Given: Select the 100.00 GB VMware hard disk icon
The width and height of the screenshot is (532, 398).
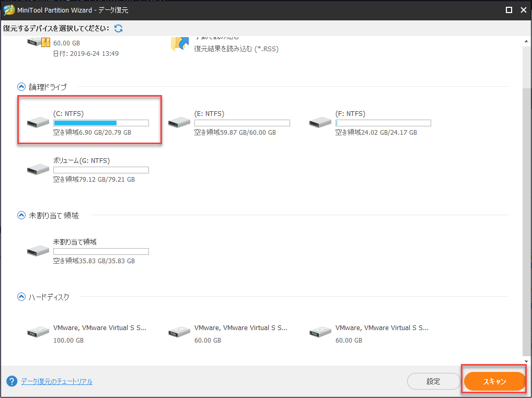Looking at the screenshot, I should 38,332.
